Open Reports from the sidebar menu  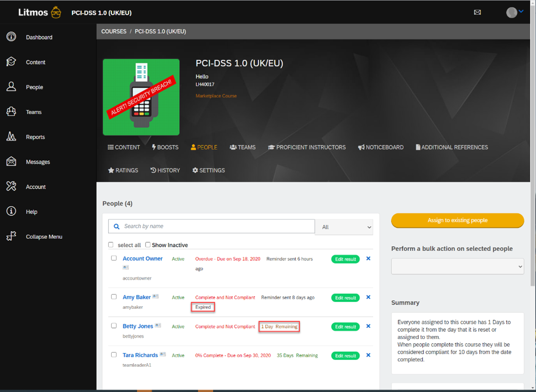(x=35, y=137)
